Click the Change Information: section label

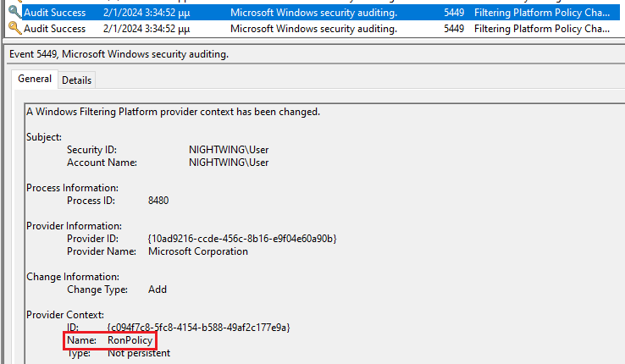73,277
